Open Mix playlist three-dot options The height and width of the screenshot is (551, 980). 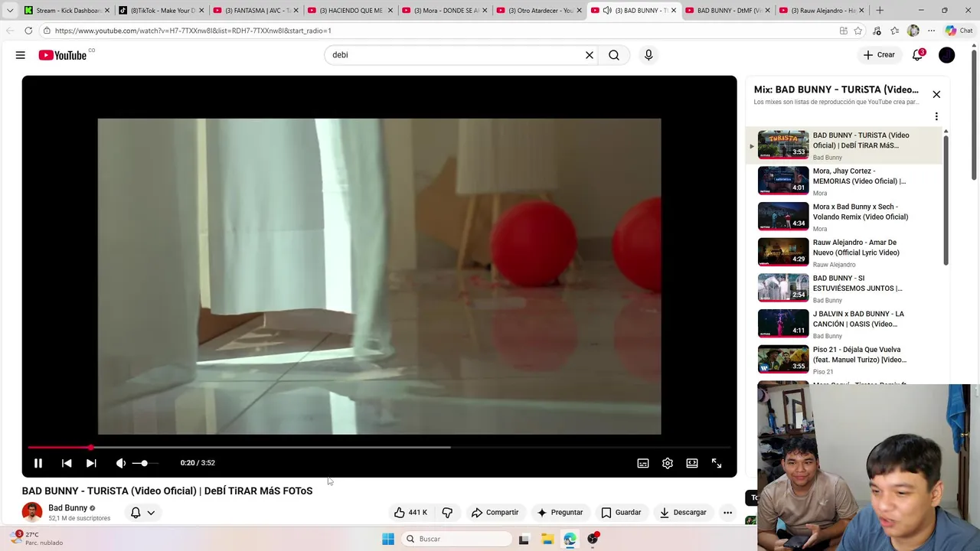[x=936, y=116]
